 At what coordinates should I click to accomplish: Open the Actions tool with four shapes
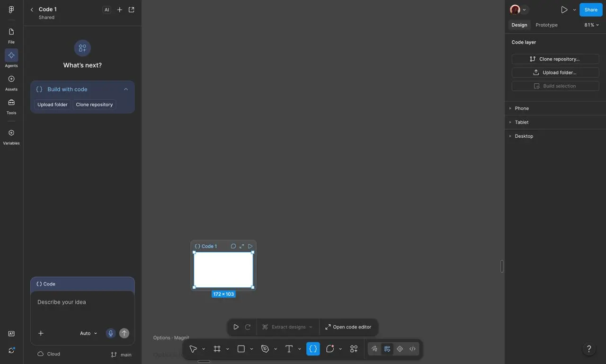(x=354, y=349)
